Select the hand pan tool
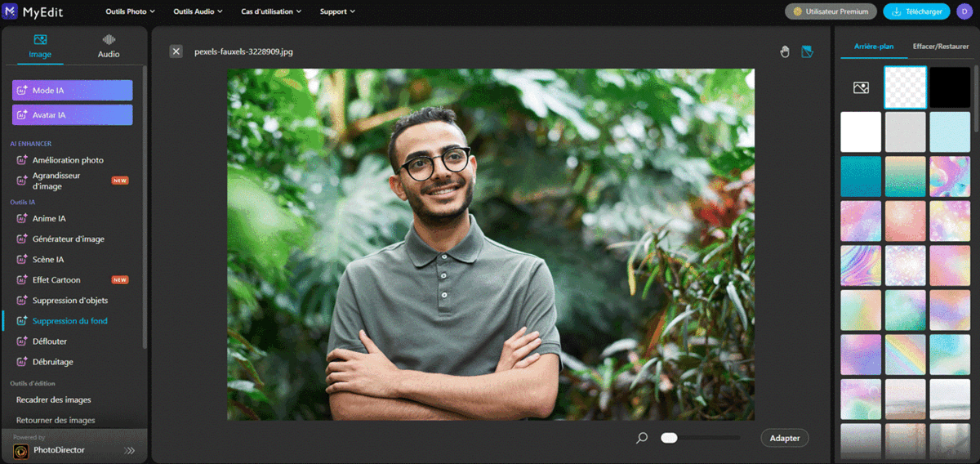The image size is (980, 464). (785, 51)
